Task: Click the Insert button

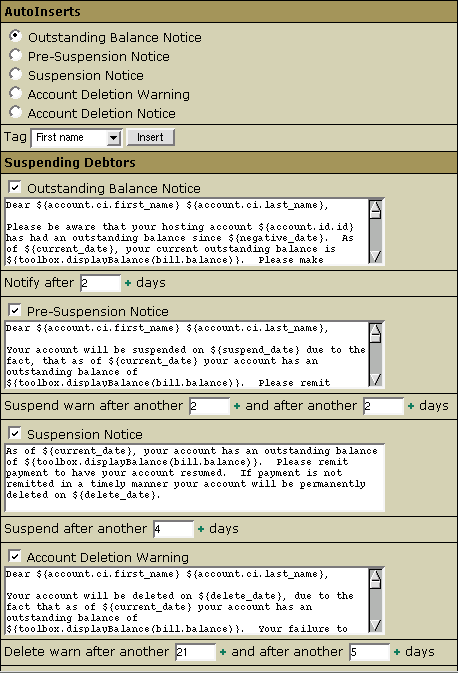Action: point(150,137)
